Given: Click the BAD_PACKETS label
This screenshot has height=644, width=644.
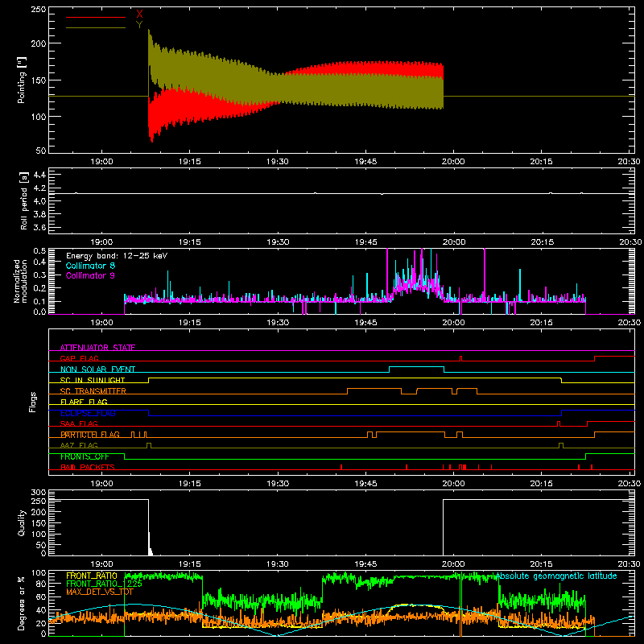Looking at the screenshot, I should 88,467.
